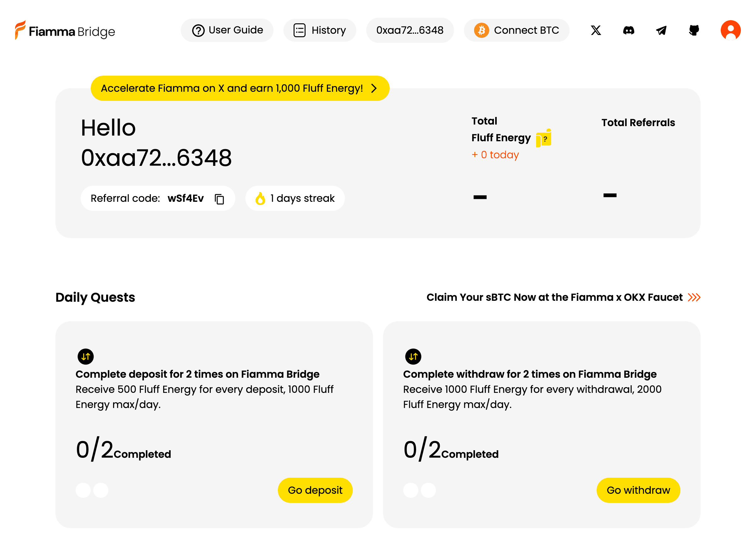Click the Total Referrals heading
The width and height of the screenshot is (756, 536).
coord(638,122)
